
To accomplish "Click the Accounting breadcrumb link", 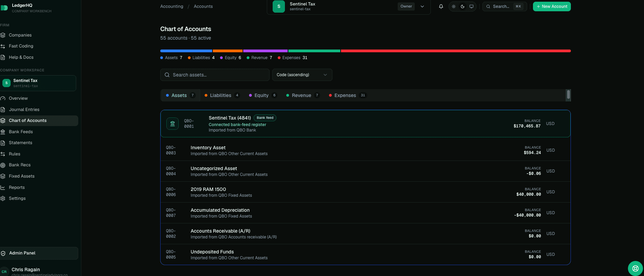I will pyautogui.click(x=172, y=6).
